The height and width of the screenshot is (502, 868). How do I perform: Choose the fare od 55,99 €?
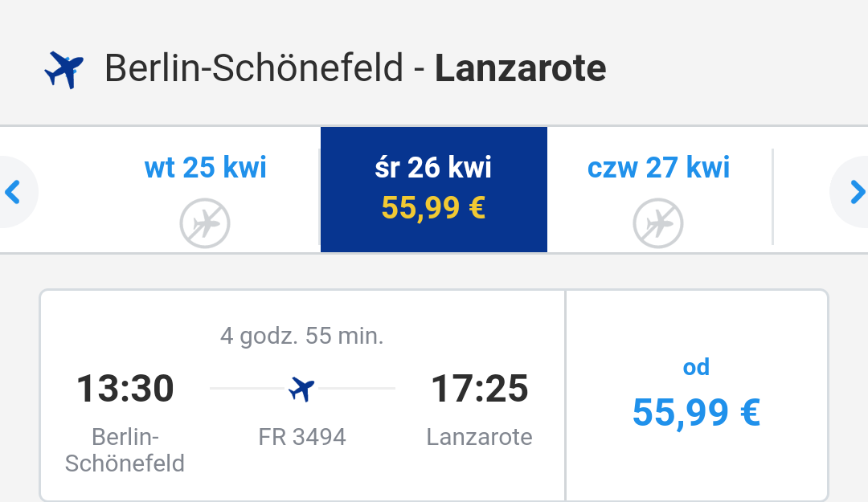tap(696, 396)
